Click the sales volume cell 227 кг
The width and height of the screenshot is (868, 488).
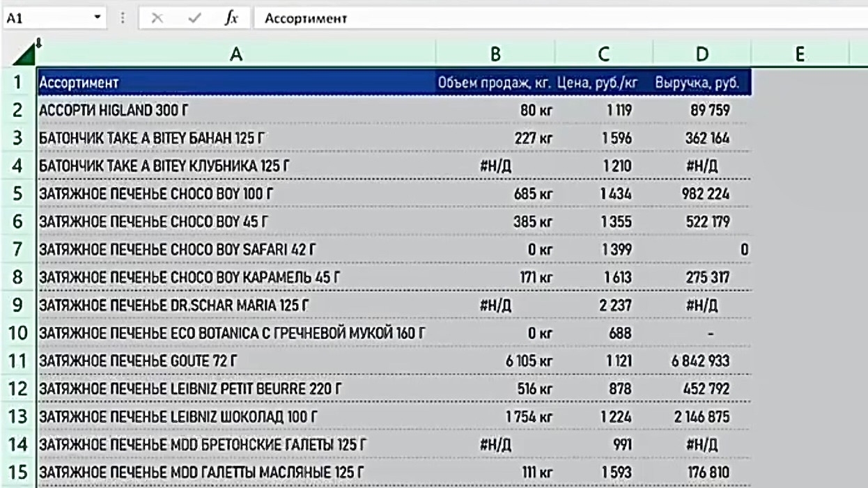[495, 138]
